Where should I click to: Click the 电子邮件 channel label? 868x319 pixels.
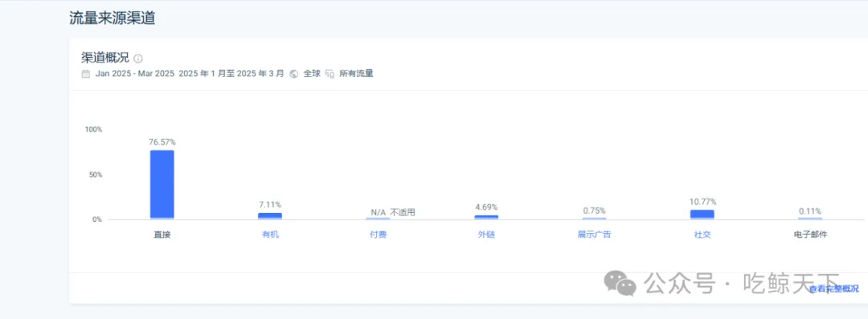click(810, 235)
